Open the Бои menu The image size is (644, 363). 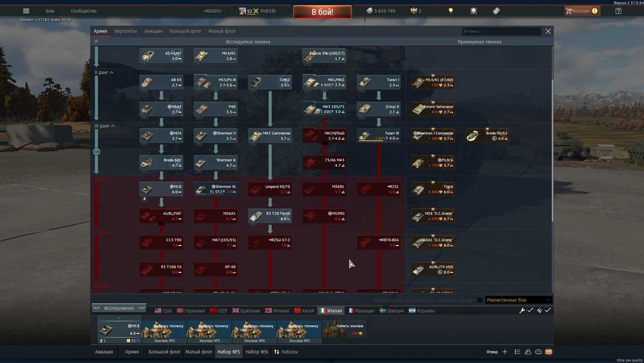(x=50, y=11)
